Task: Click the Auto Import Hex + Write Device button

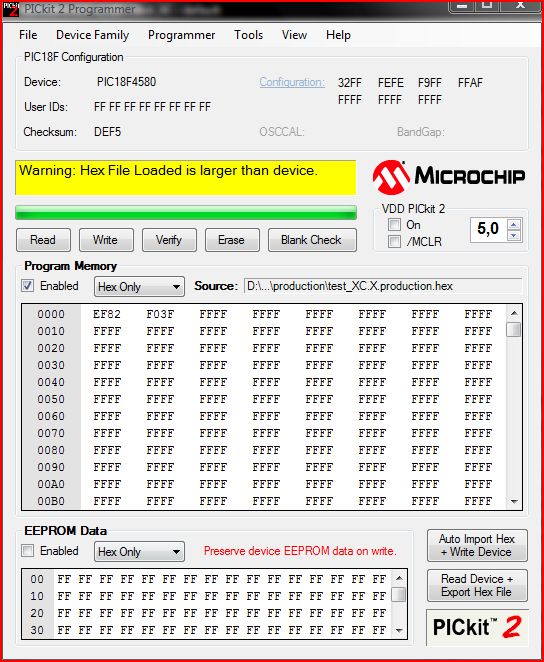Action: pyautogui.click(x=477, y=545)
